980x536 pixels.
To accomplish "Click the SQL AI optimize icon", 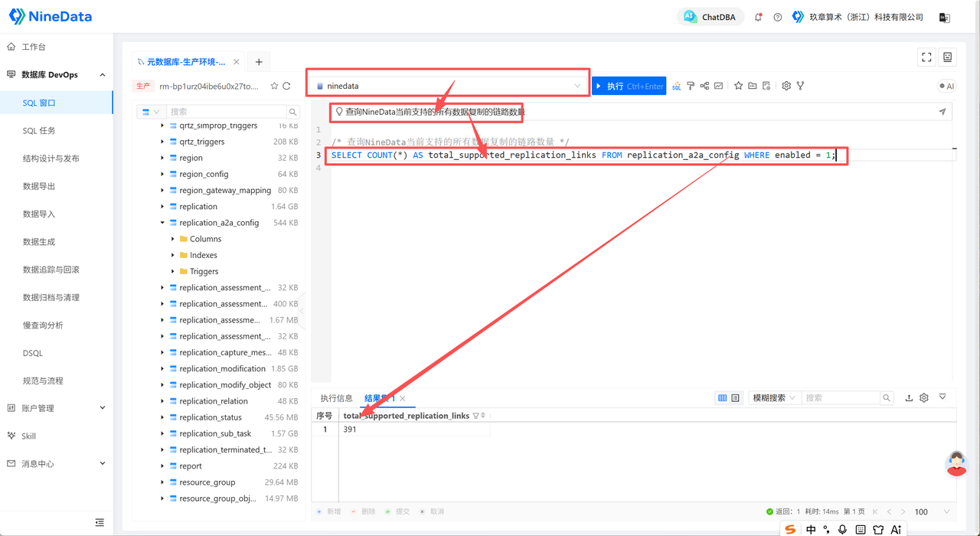I will pyautogui.click(x=677, y=87).
